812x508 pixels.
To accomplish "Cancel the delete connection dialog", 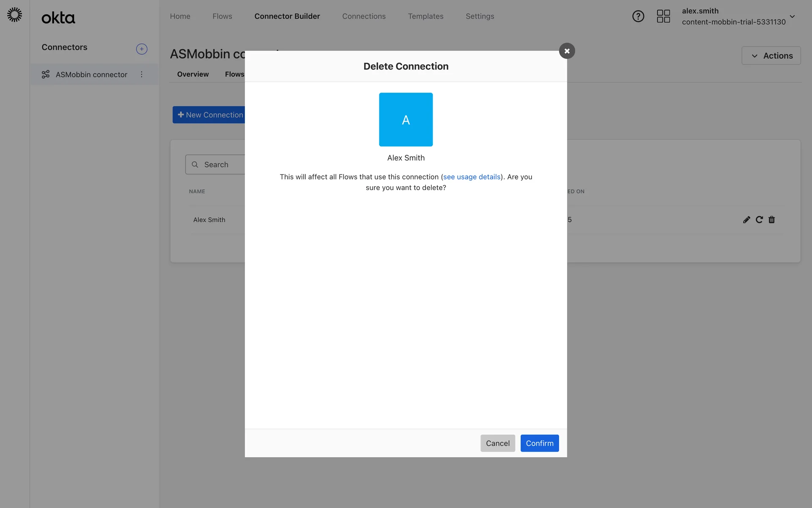I will (497, 443).
